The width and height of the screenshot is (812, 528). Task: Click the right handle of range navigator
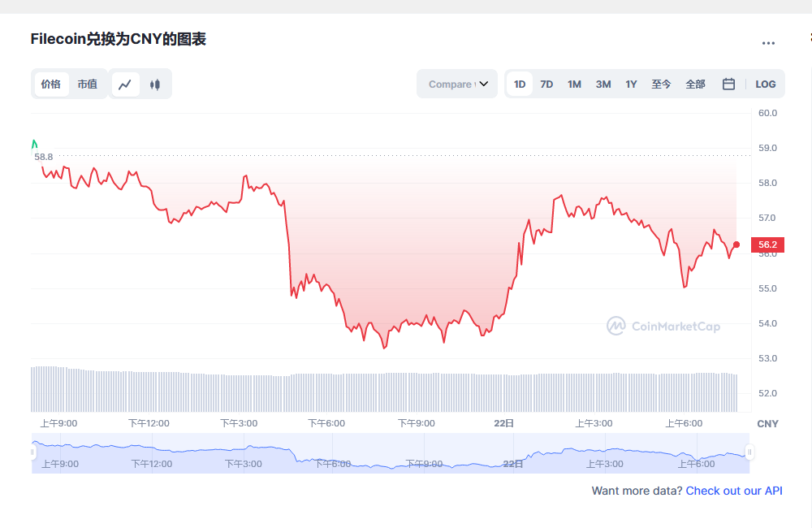tap(749, 452)
